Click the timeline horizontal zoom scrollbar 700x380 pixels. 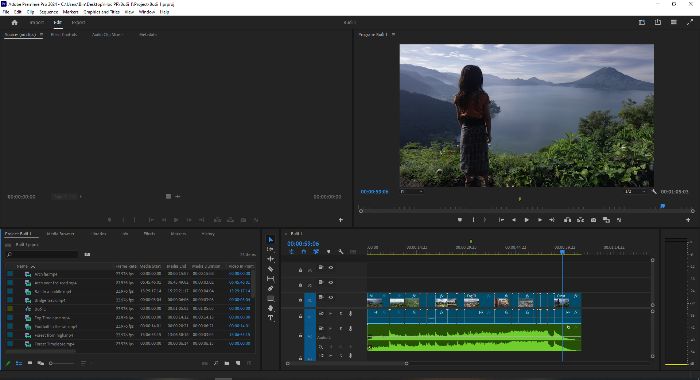click(x=347, y=363)
